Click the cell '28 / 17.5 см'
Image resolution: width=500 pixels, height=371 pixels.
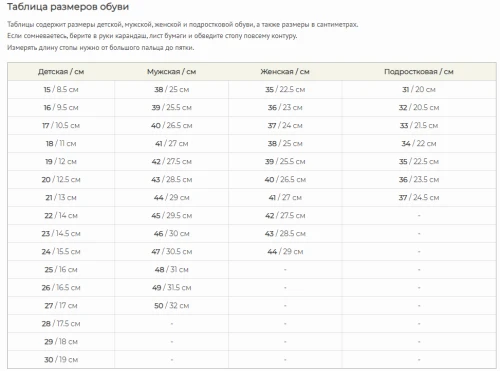coord(61,324)
